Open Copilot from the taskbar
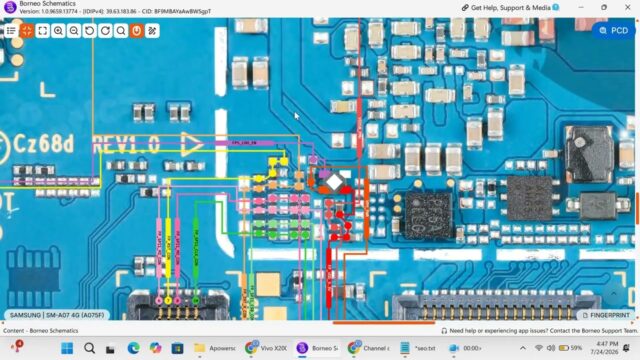 pyautogui.click(x=156, y=348)
